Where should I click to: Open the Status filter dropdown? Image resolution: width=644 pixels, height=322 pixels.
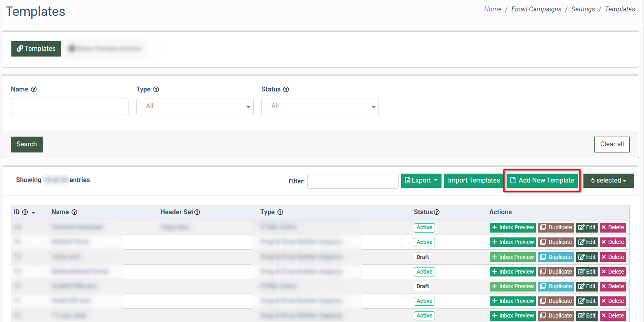[x=320, y=107]
